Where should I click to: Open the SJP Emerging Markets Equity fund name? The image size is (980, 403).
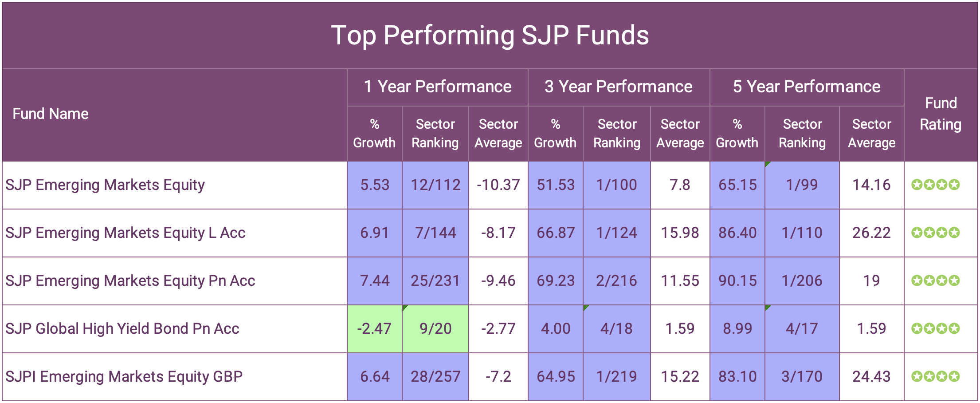(x=105, y=185)
